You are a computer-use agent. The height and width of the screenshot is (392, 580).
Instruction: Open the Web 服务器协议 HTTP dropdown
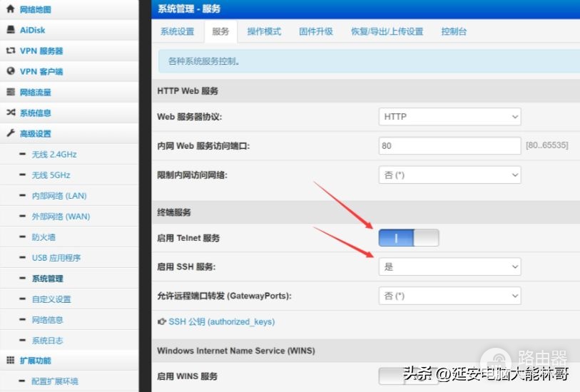449,117
